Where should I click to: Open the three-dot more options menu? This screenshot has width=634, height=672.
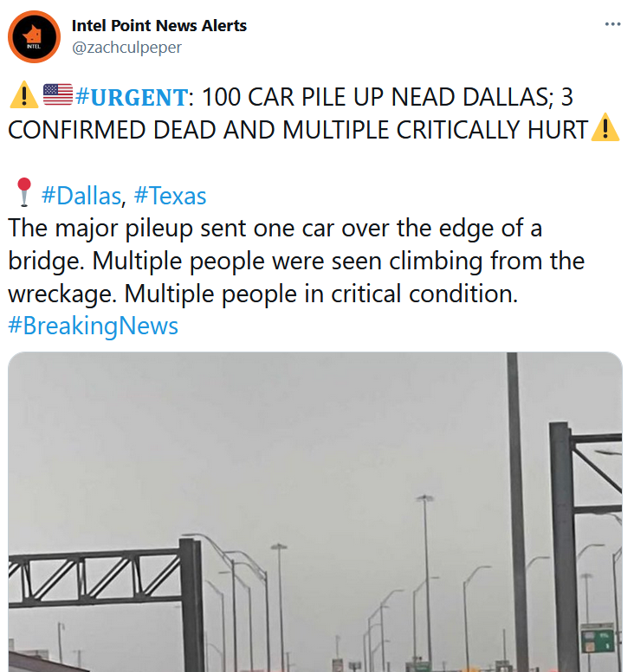click(612, 24)
